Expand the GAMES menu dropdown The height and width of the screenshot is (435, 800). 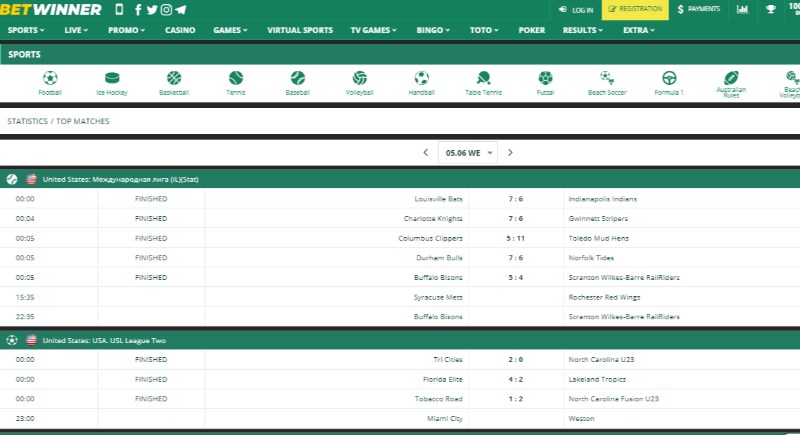tap(230, 30)
